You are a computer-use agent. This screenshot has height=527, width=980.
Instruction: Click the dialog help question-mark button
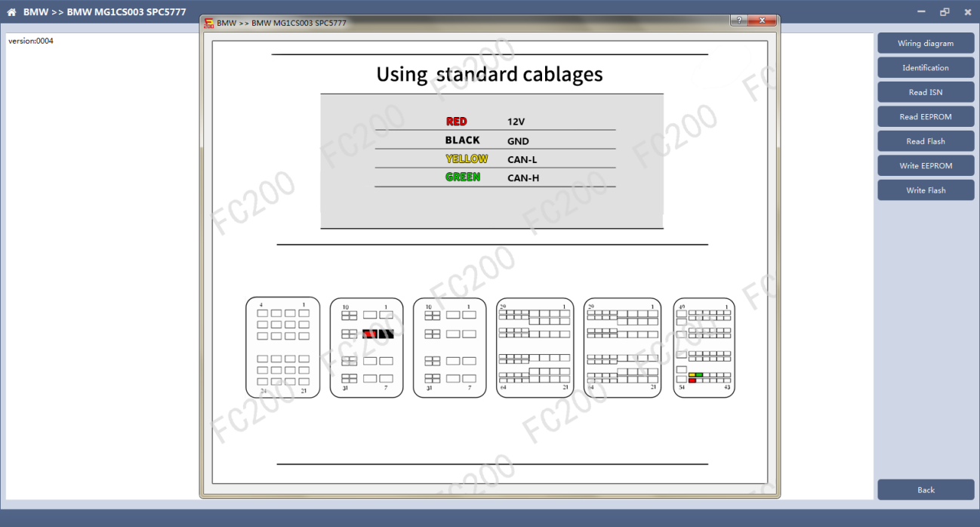point(738,20)
